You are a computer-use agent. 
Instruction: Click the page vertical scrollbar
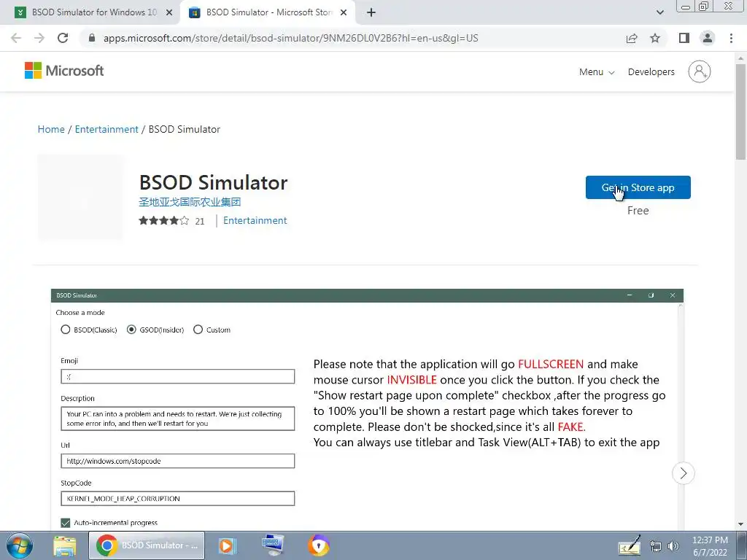click(740, 112)
